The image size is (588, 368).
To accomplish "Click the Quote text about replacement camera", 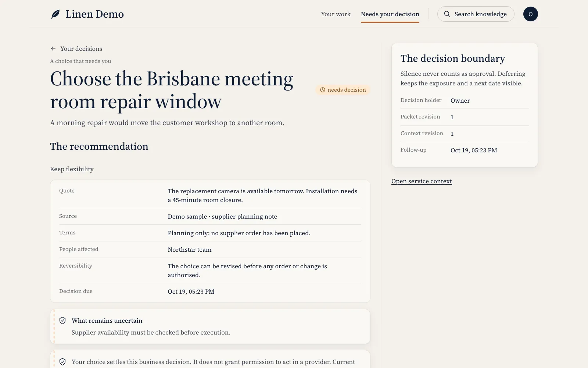I will (262, 195).
